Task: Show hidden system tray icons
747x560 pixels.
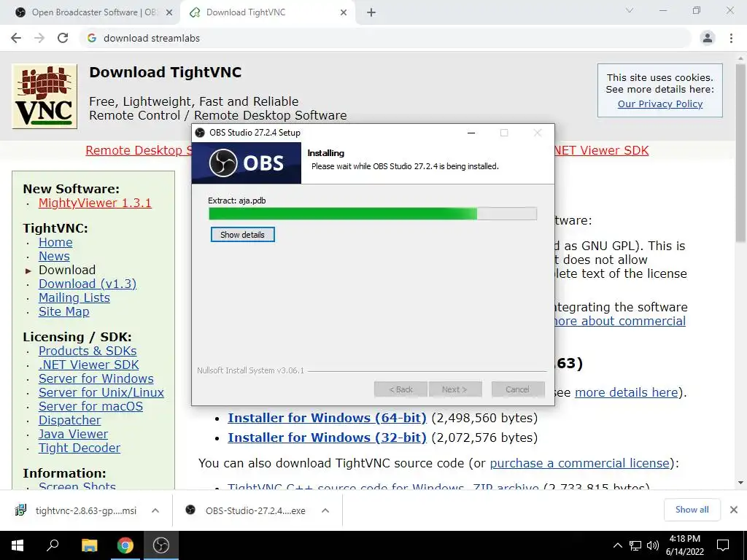Action: click(x=617, y=545)
